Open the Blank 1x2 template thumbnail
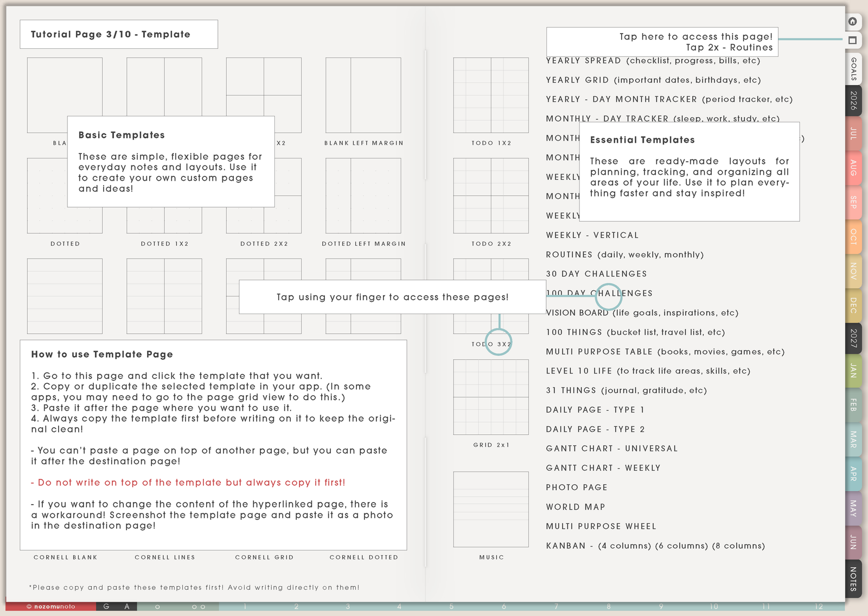 [164, 86]
